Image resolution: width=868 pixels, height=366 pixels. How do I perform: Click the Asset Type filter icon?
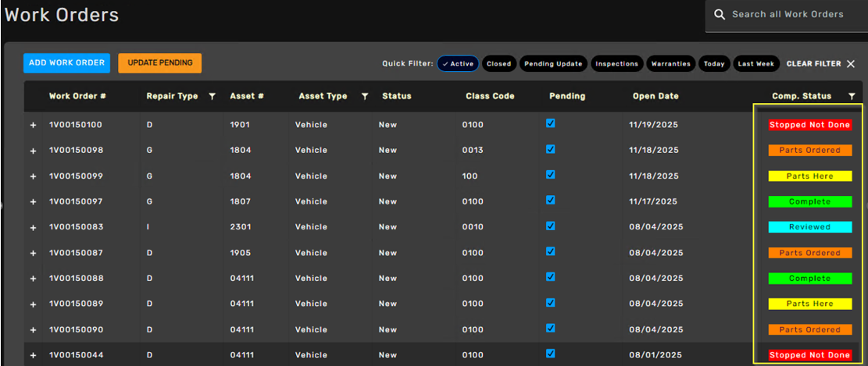(x=364, y=97)
